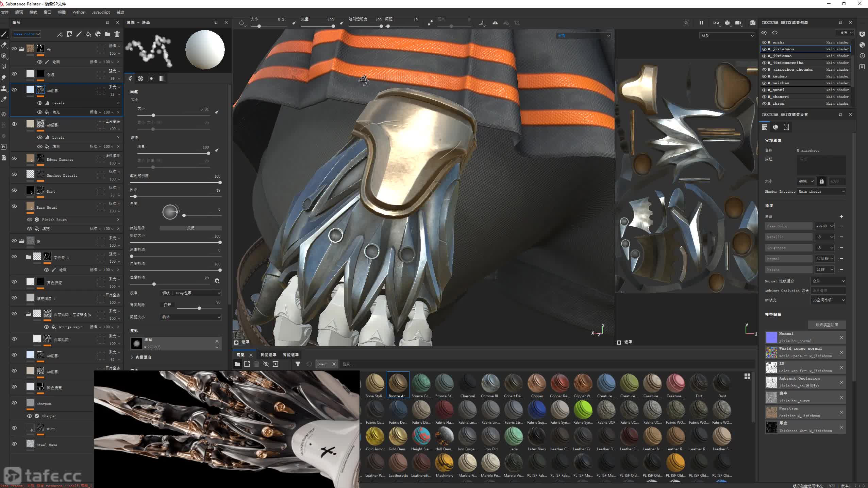Take a viewport screenshot with camera icon

point(753,23)
